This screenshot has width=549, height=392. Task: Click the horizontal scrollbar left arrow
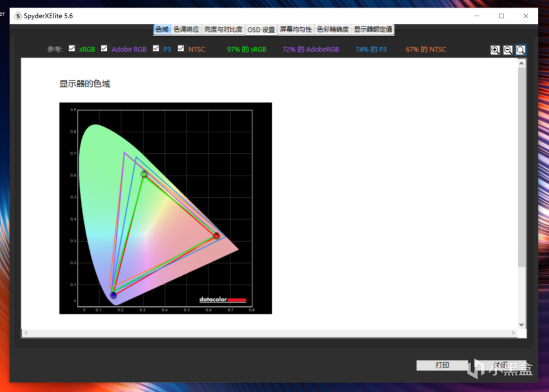tap(26, 333)
